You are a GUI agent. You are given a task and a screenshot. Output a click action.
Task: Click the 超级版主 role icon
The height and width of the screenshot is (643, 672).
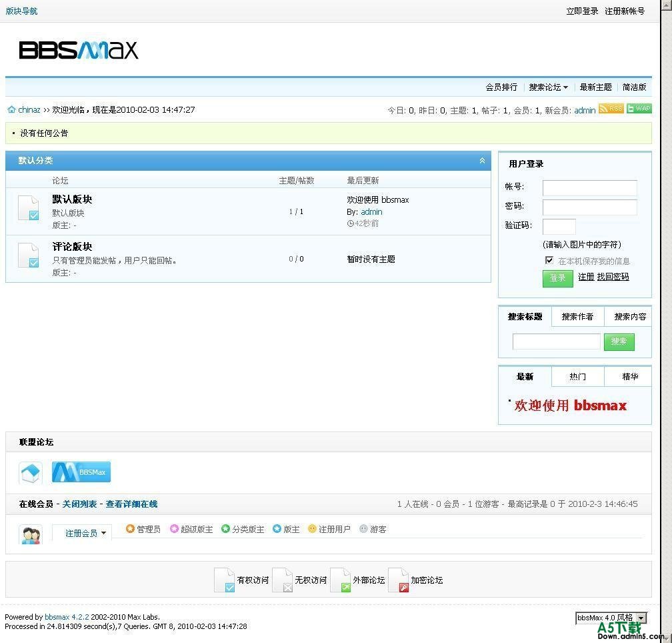pos(174,529)
